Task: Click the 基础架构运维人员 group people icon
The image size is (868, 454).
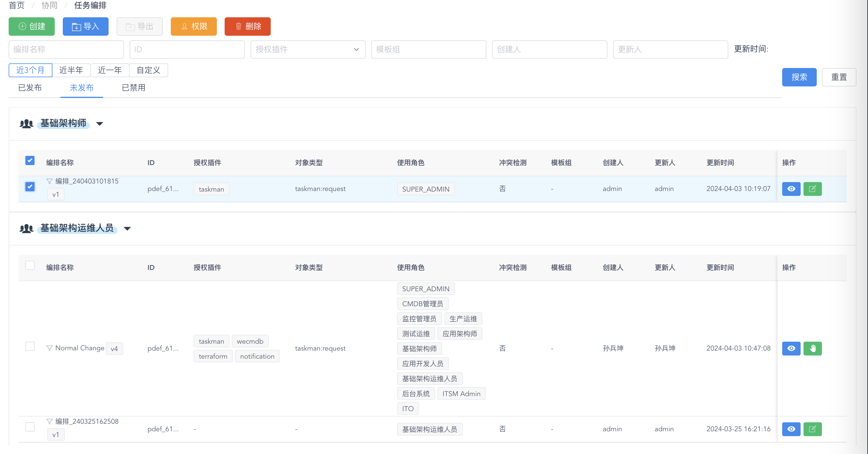Action: click(x=26, y=228)
